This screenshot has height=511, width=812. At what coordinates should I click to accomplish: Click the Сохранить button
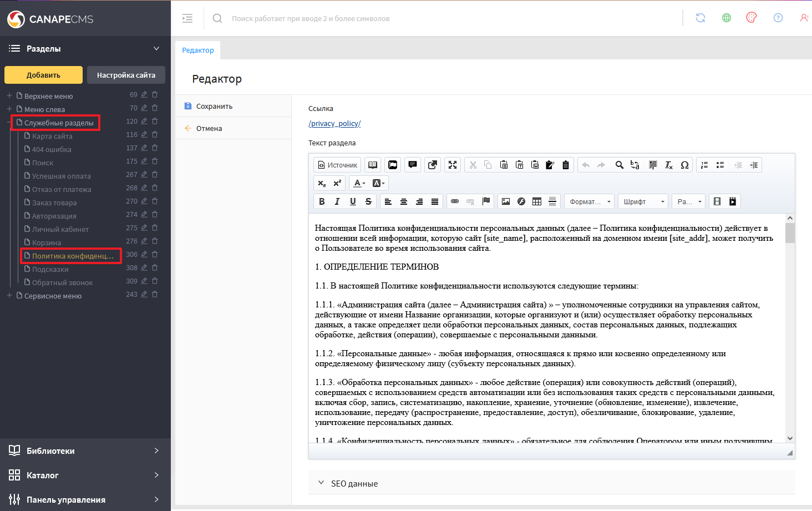click(214, 106)
